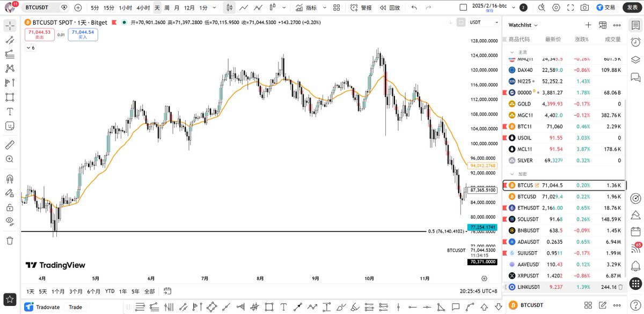Select the 15分 timeframe
Image resolution: width=644 pixels, height=314 pixels.
tap(109, 8)
